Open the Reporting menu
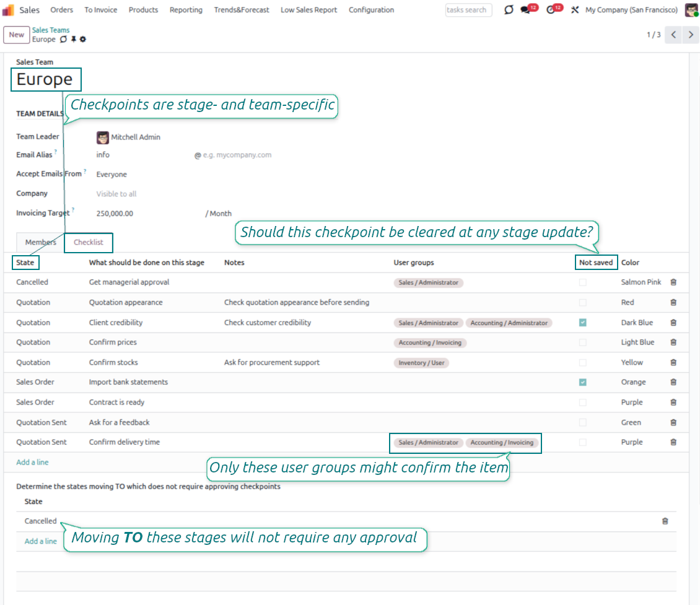Screen dimensions: 700x605 point(186,10)
